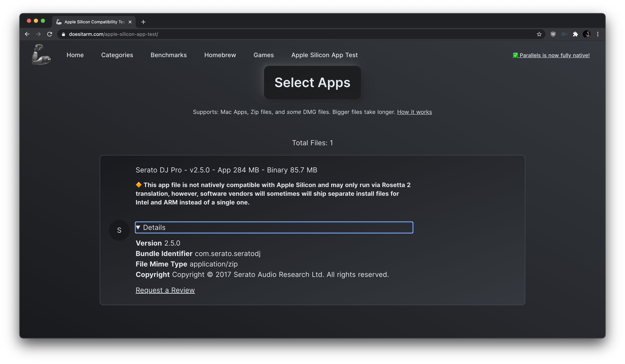The image size is (625, 364).
Task: Open Apple Silicon App Test page
Action: pos(324,55)
